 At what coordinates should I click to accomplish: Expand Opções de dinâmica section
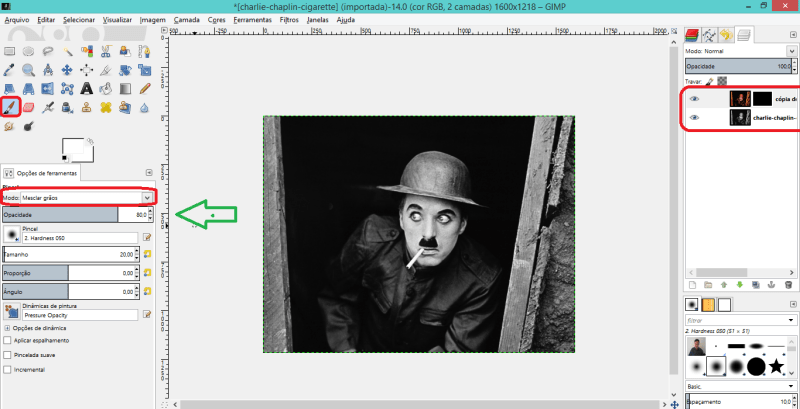click(8, 327)
